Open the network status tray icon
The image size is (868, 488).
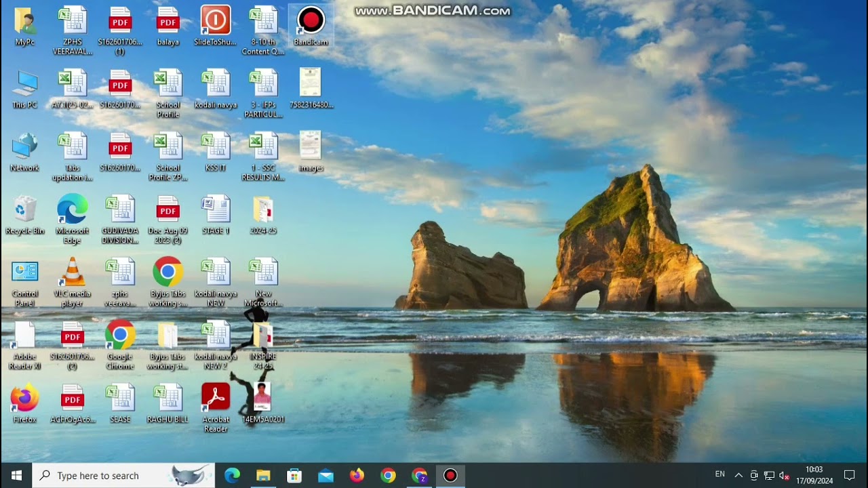pyautogui.click(x=769, y=476)
